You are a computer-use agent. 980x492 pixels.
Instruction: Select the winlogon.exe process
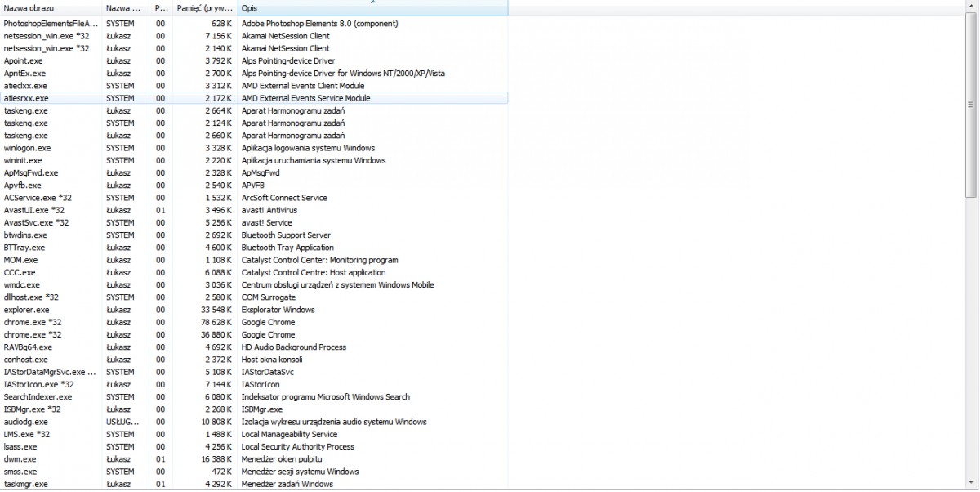click(254, 148)
